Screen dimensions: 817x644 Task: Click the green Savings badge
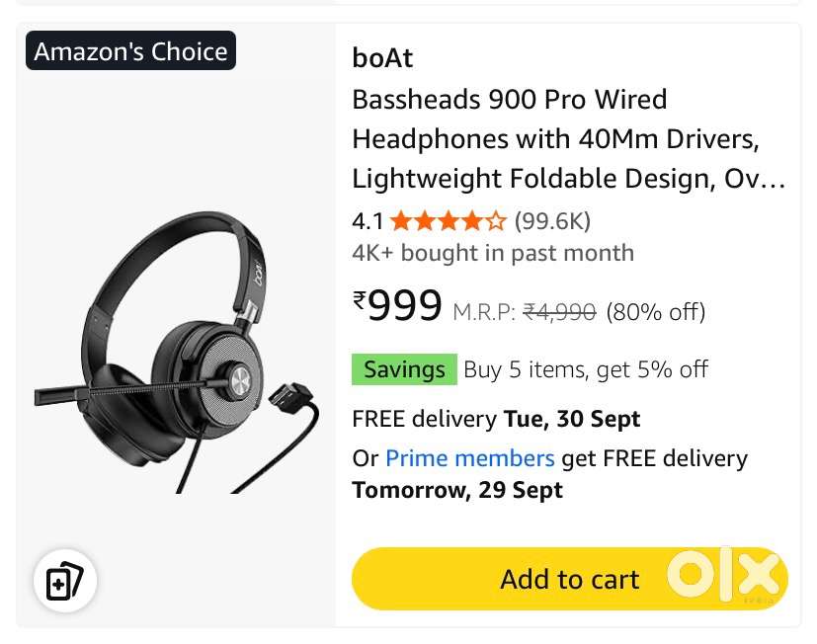point(404,369)
